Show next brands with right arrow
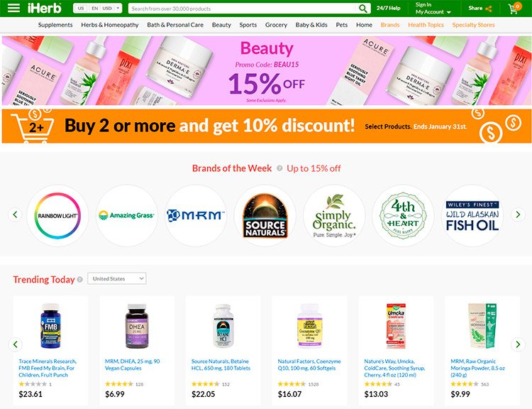532x409 pixels. coord(518,214)
